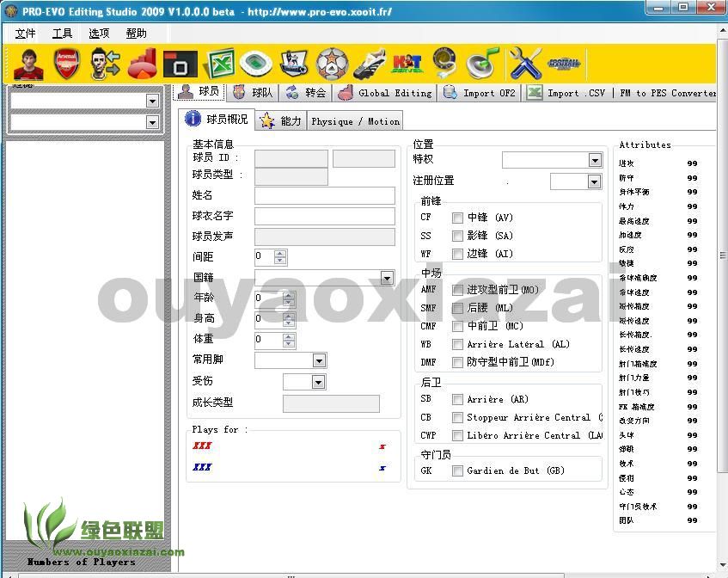
Task: Tick the SS 影锋 (SA) checkbox
Action: tap(457, 236)
